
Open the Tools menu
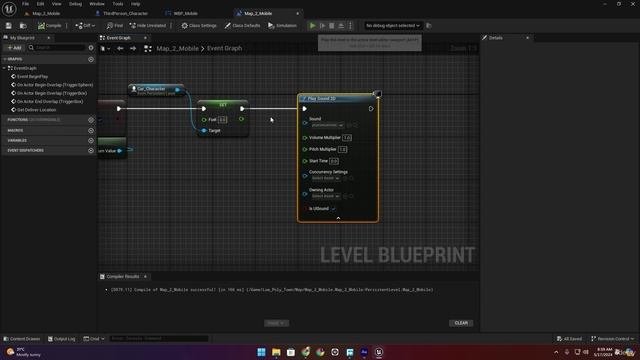pos(118,4)
